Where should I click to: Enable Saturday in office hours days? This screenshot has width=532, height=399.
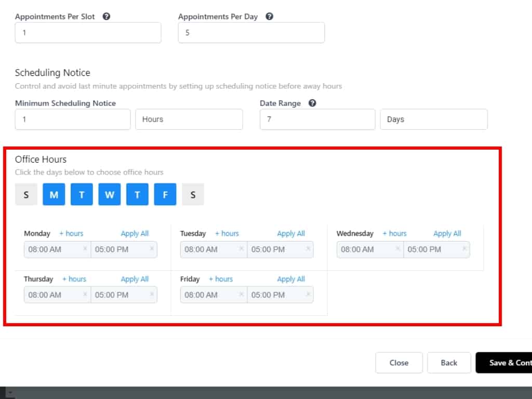coord(193,195)
